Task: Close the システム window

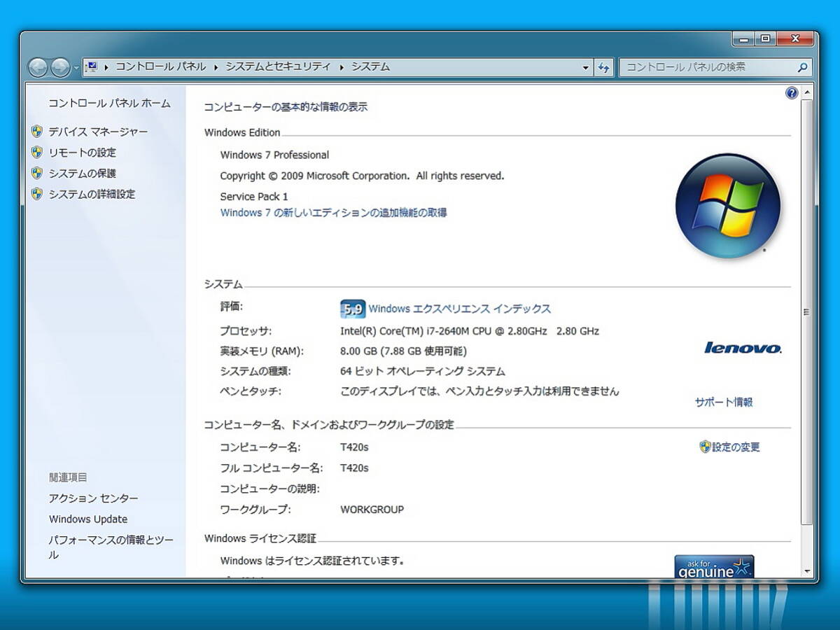Action: click(x=795, y=39)
